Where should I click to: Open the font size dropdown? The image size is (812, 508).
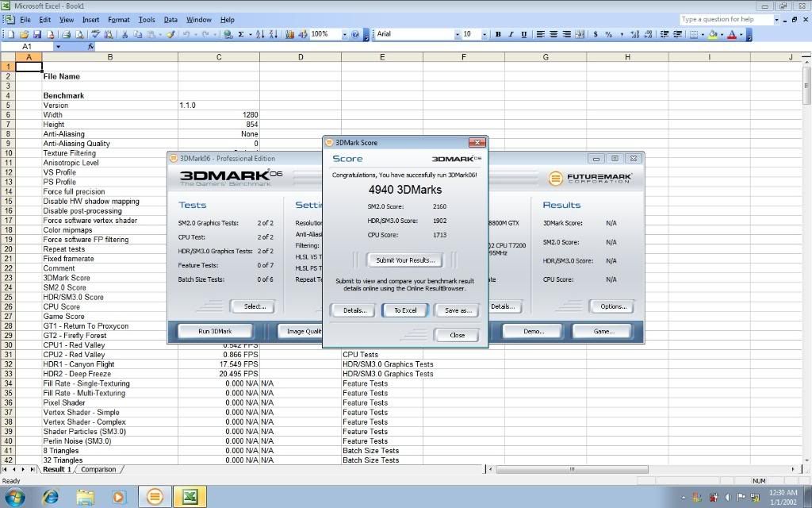coord(485,34)
